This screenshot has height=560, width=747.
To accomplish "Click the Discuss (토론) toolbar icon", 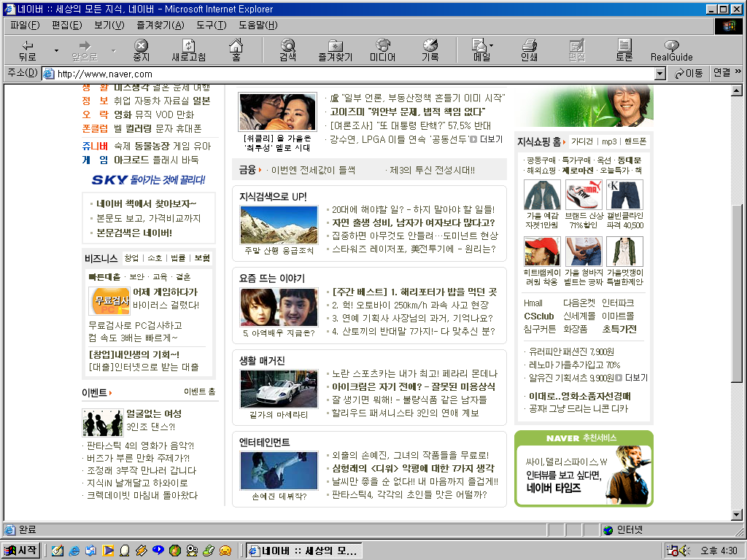I will [624, 50].
